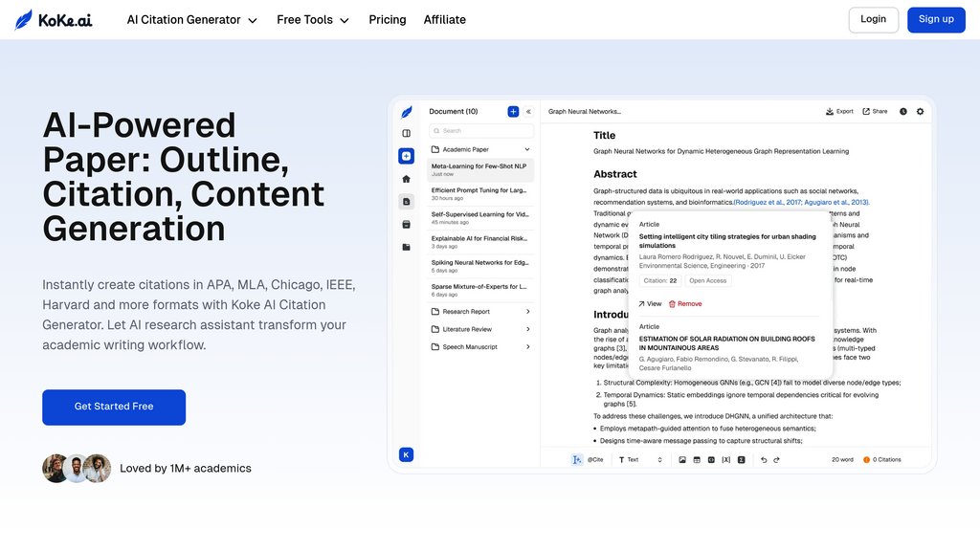
Task: Click the Document (10) heading
Action: (x=453, y=111)
